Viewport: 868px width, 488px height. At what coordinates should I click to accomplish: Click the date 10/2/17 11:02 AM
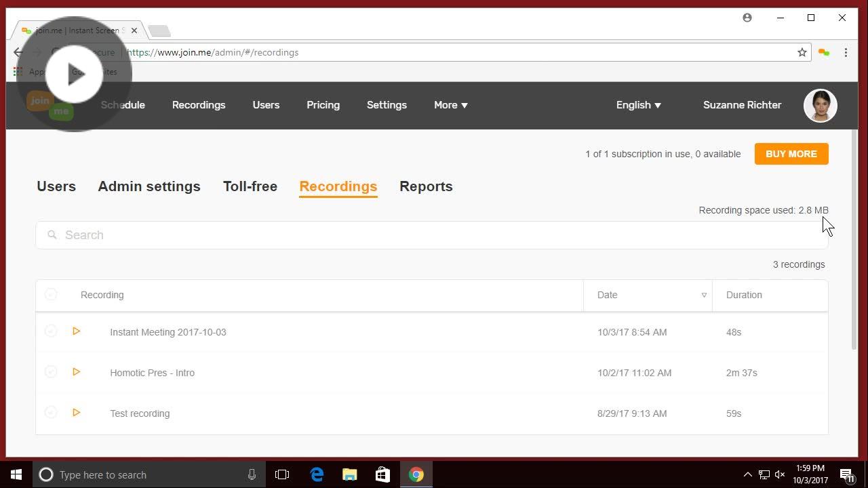[635, 373]
